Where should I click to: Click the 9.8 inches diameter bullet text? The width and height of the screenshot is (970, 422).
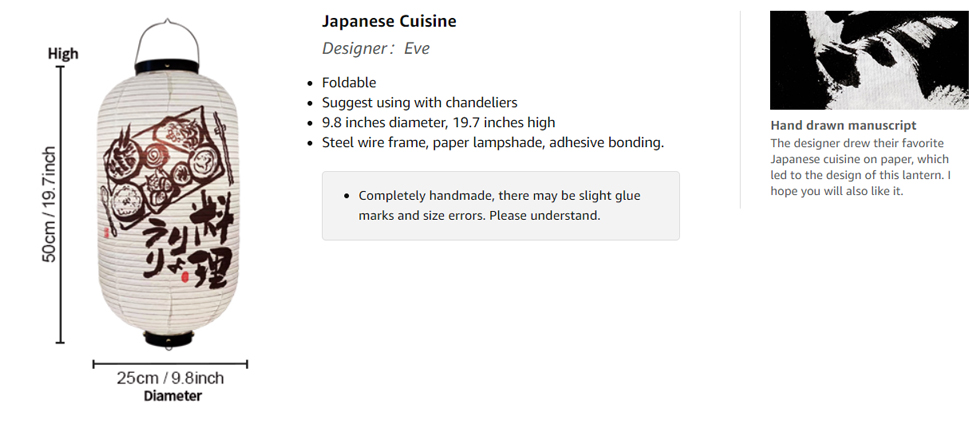(439, 123)
